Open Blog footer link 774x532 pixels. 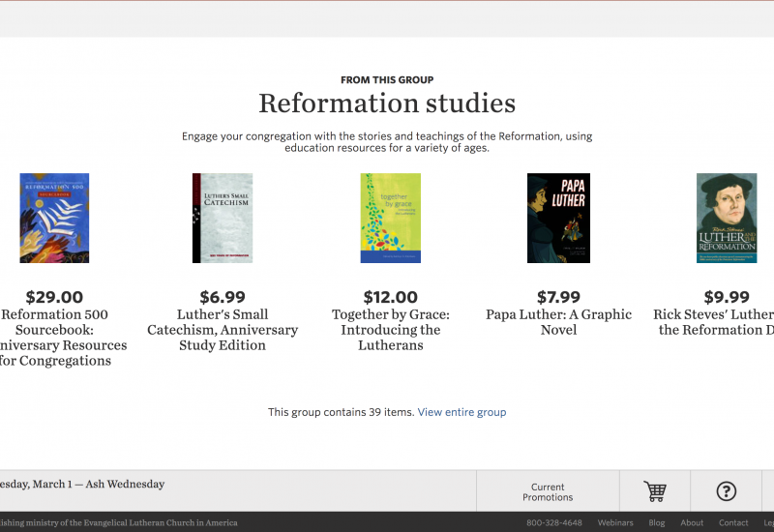(x=657, y=522)
